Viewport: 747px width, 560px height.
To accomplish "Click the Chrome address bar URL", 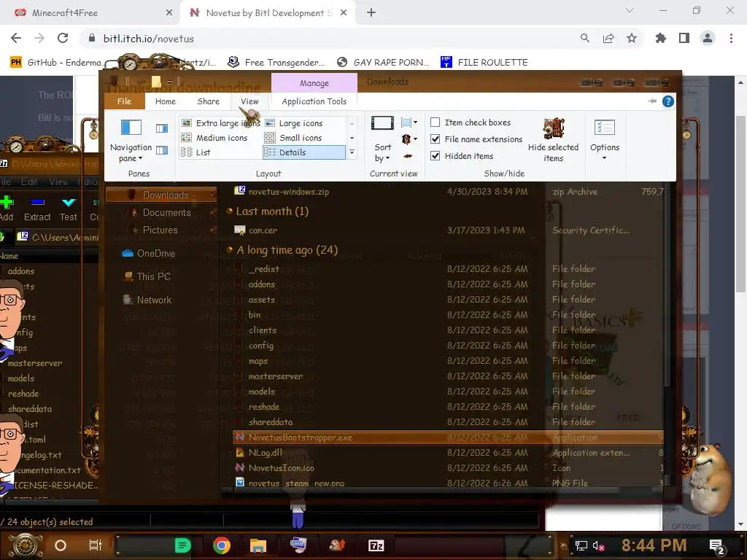I will pyautogui.click(x=149, y=39).
